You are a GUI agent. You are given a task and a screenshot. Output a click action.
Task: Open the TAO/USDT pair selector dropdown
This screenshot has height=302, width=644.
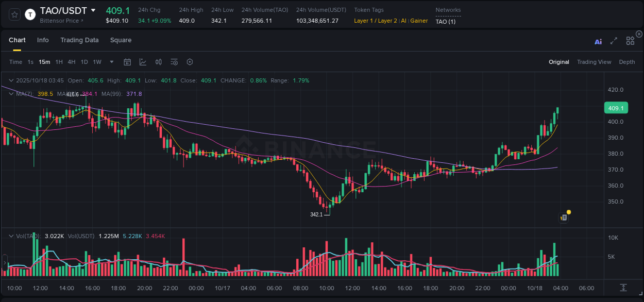(x=93, y=10)
